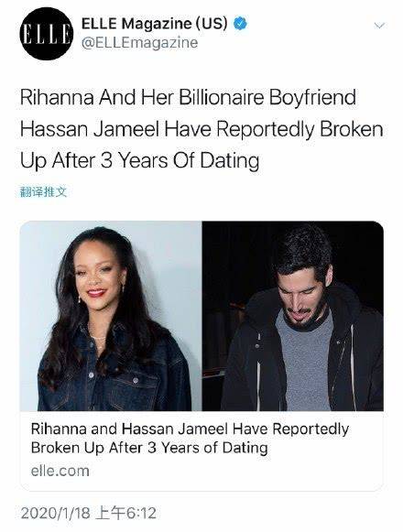Open Rihanna's photo in the link card

pos(111,316)
